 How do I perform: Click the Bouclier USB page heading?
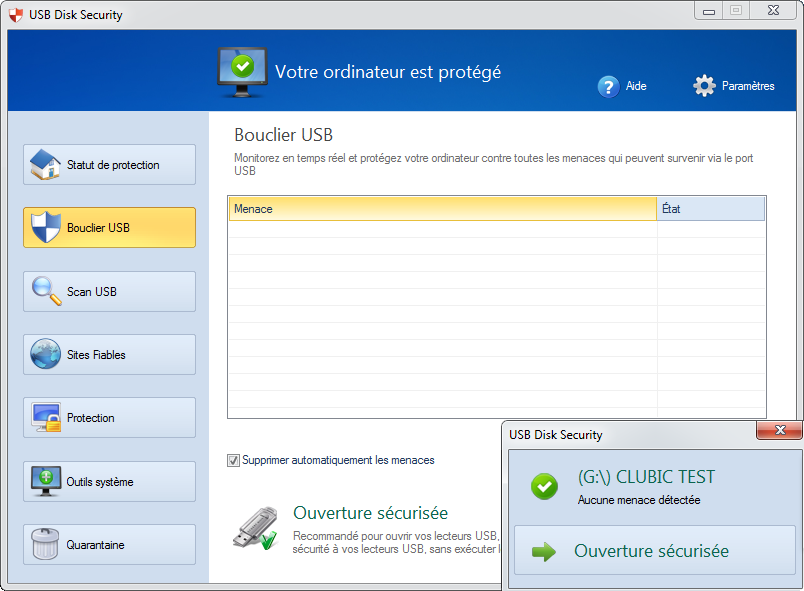[284, 135]
